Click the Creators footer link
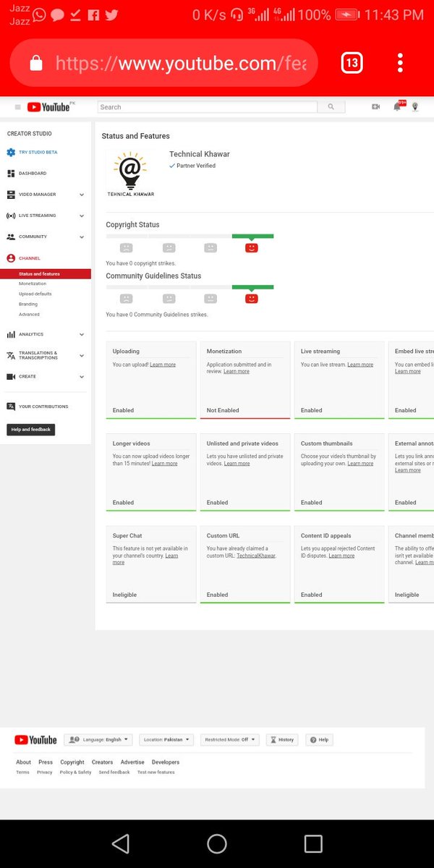The height and width of the screenshot is (868, 434). click(x=102, y=762)
